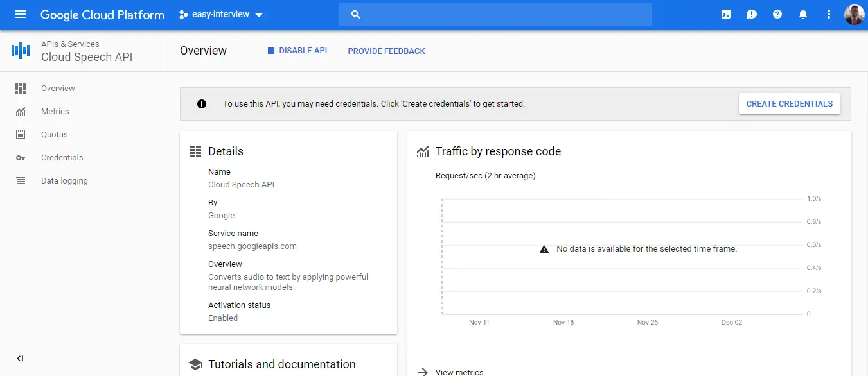
Task: Click the Nov 18 axis label
Action: click(x=563, y=323)
